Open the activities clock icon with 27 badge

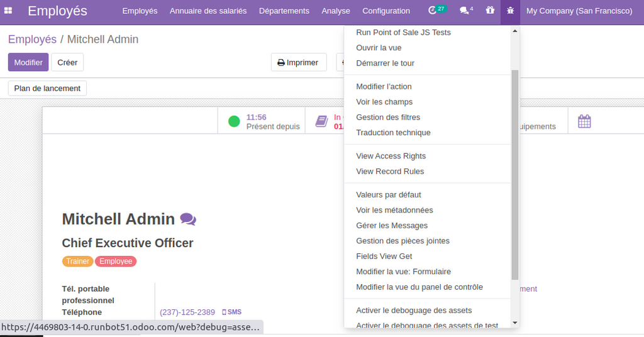pos(433,11)
